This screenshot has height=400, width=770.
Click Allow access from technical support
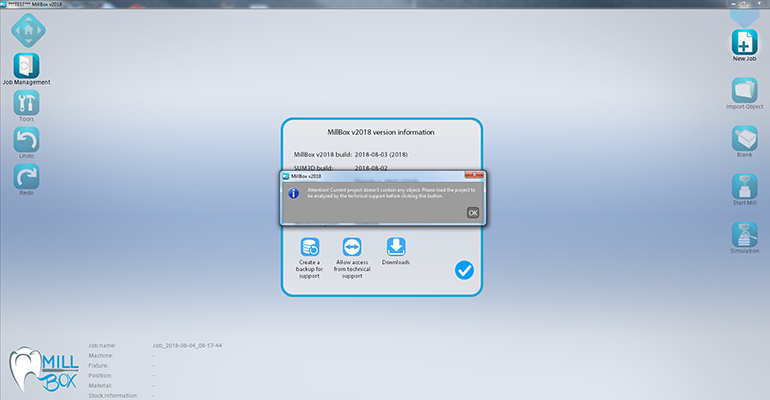pyautogui.click(x=352, y=247)
